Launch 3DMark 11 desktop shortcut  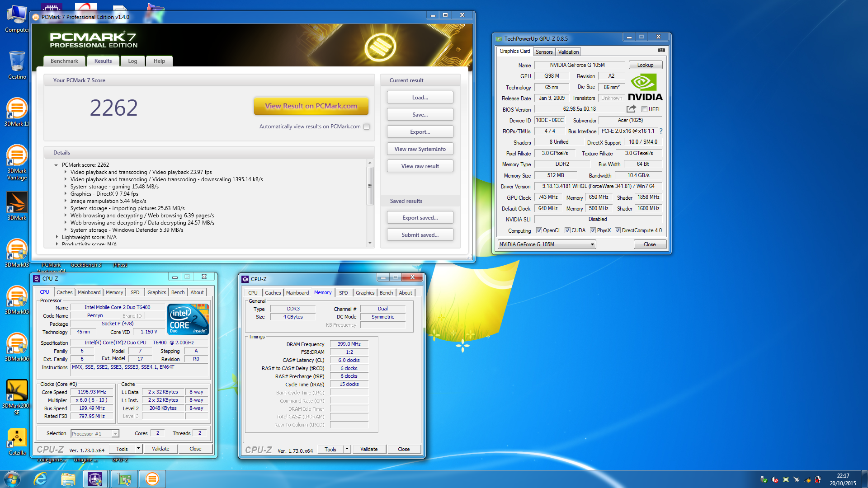[x=17, y=112]
